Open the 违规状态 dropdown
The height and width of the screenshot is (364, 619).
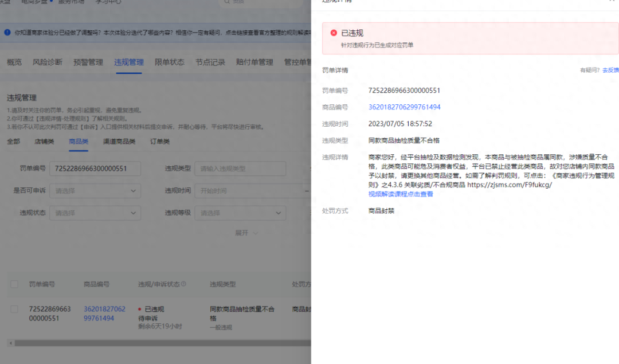(x=95, y=213)
